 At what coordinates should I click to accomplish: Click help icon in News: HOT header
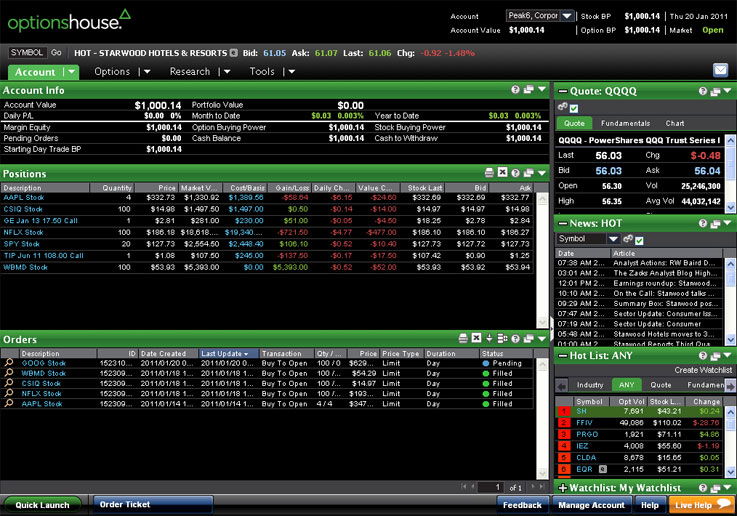point(702,223)
